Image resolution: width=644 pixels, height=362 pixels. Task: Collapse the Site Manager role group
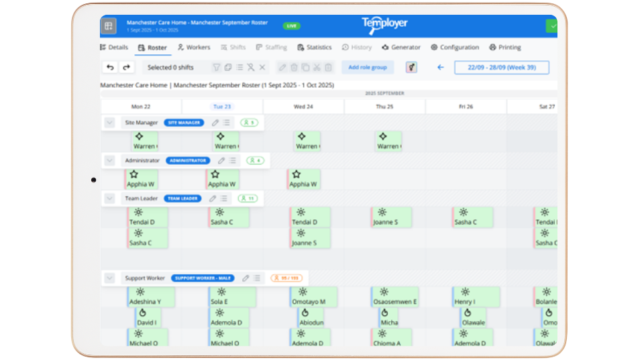point(109,123)
